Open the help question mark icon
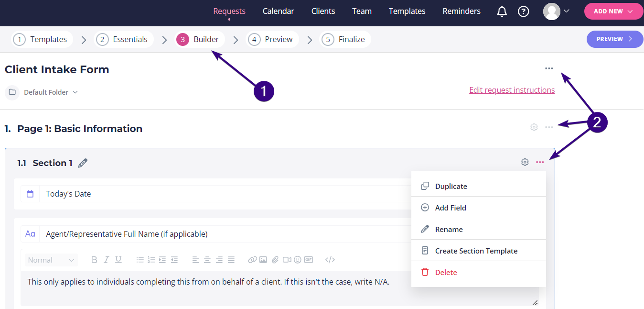 pyautogui.click(x=524, y=11)
